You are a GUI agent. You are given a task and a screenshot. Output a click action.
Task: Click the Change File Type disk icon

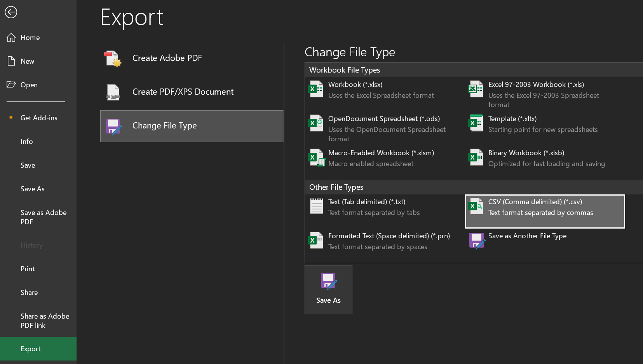[113, 127]
